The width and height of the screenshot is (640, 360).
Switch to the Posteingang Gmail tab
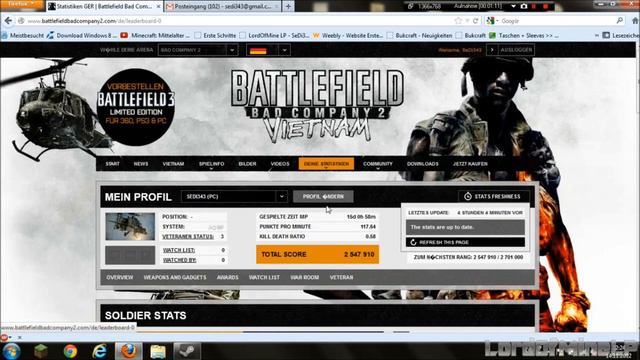click(222, 7)
